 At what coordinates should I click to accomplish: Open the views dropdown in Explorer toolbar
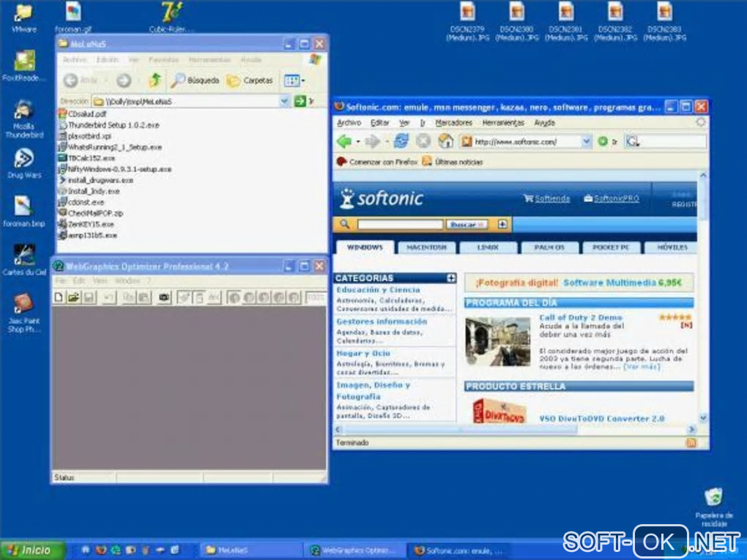click(x=294, y=81)
